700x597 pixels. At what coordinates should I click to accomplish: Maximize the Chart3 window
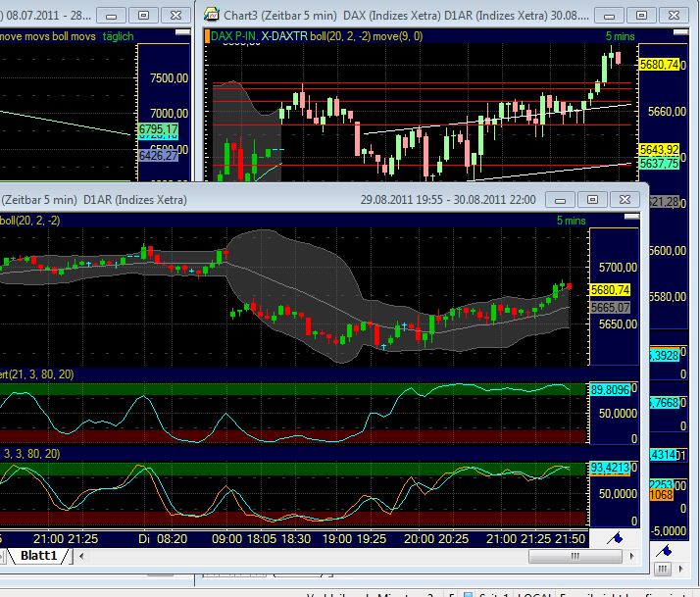point(641,16)
